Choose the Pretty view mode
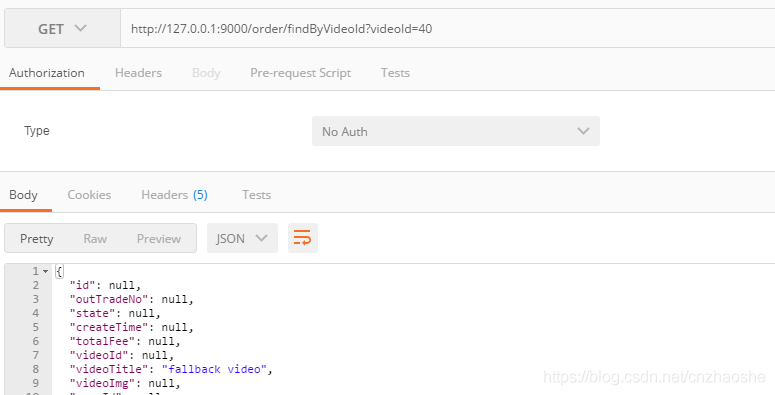Image resolution: width=775 pixels, height=395 pixels. (37, 239)
